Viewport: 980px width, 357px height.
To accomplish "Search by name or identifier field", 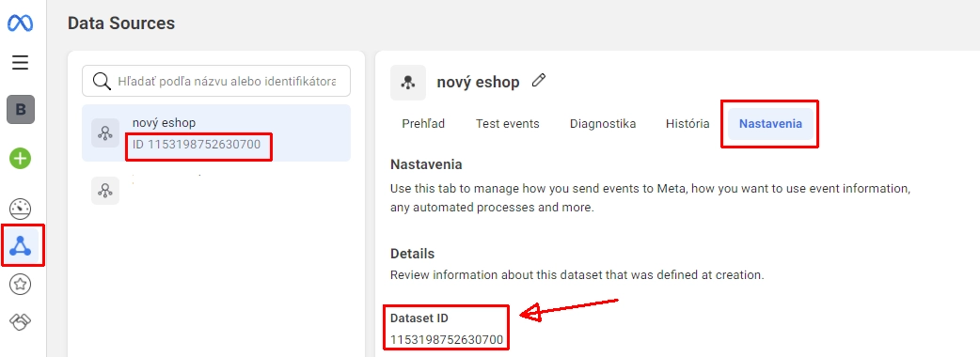I will point(216,81).
